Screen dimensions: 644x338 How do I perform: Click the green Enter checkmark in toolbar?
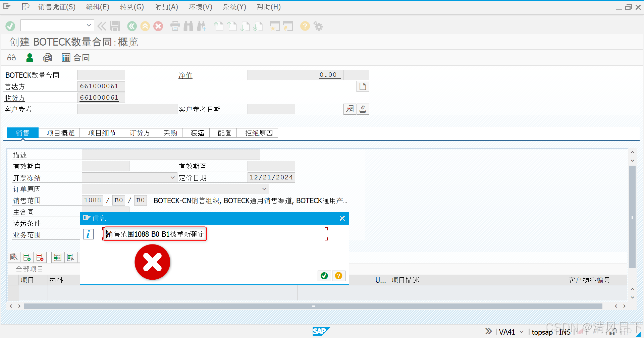pyautogui.click(x=10, y=26)
